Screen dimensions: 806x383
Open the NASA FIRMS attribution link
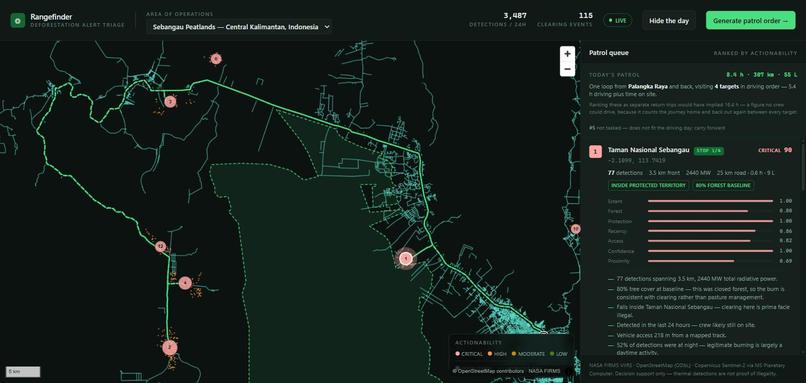[544, 371]
